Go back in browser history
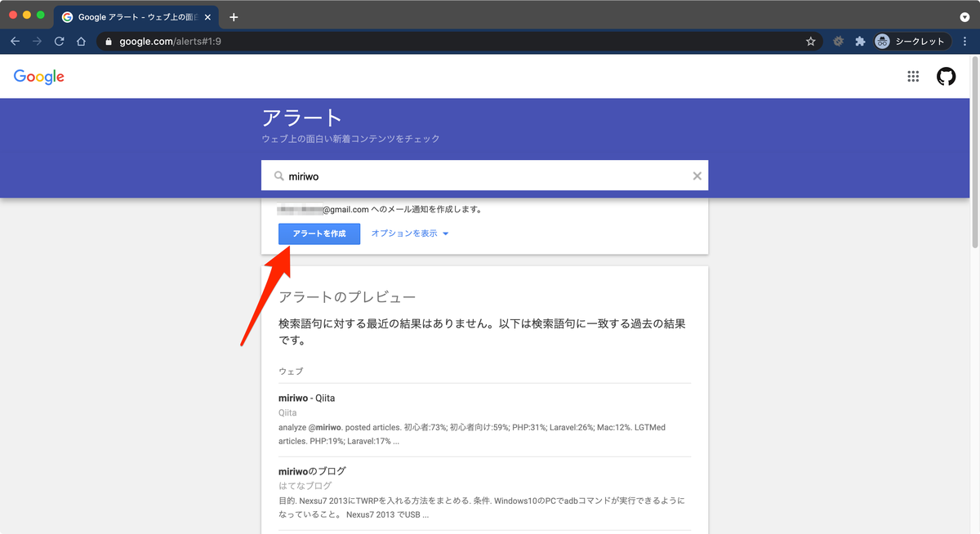 click(15, 41)
